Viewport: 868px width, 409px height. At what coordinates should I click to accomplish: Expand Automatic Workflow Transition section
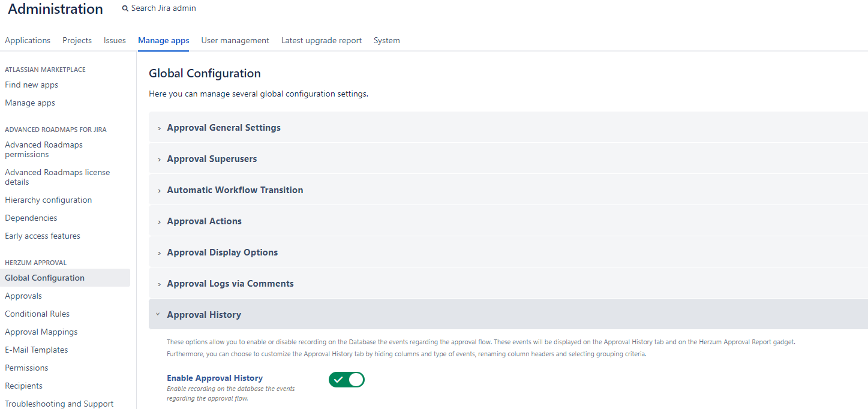(235, 190)
